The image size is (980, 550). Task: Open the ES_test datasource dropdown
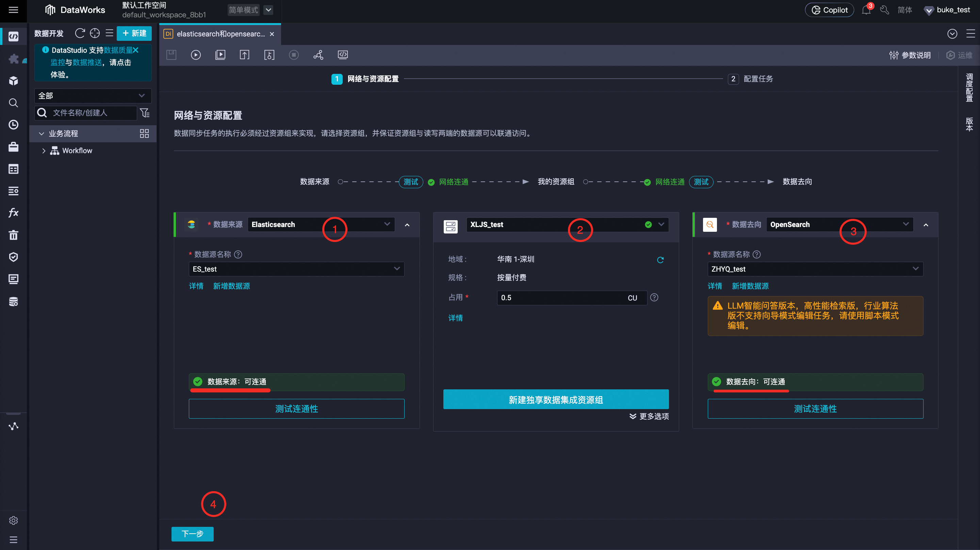[296, 269]
